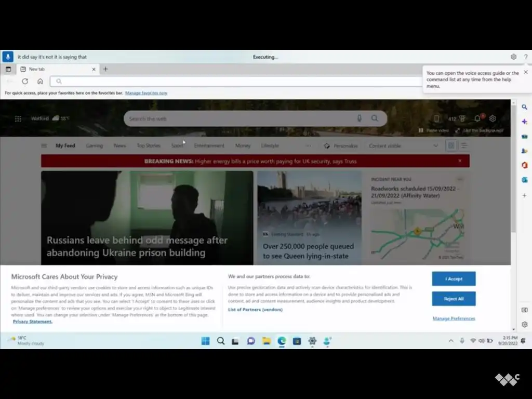The image size is (532, 399).
Task: Open the breaking news headline banner
Action: pyautogui.click(x=250, y=161)
